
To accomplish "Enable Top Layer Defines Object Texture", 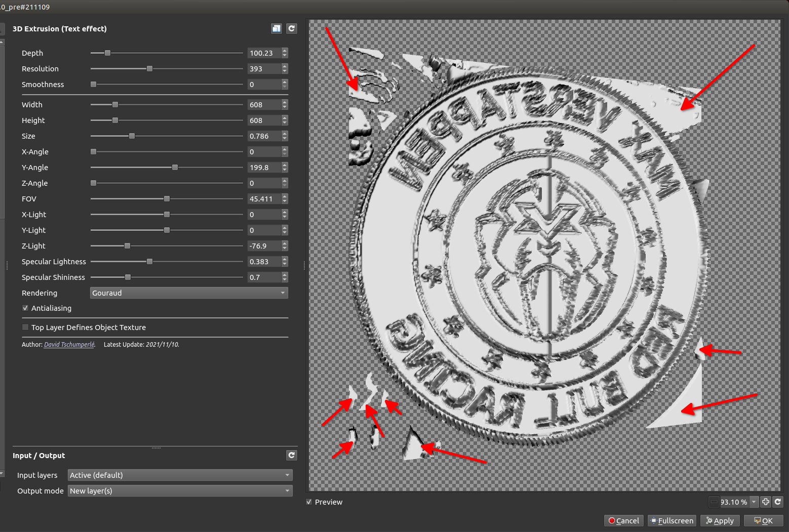I will 25,328.
